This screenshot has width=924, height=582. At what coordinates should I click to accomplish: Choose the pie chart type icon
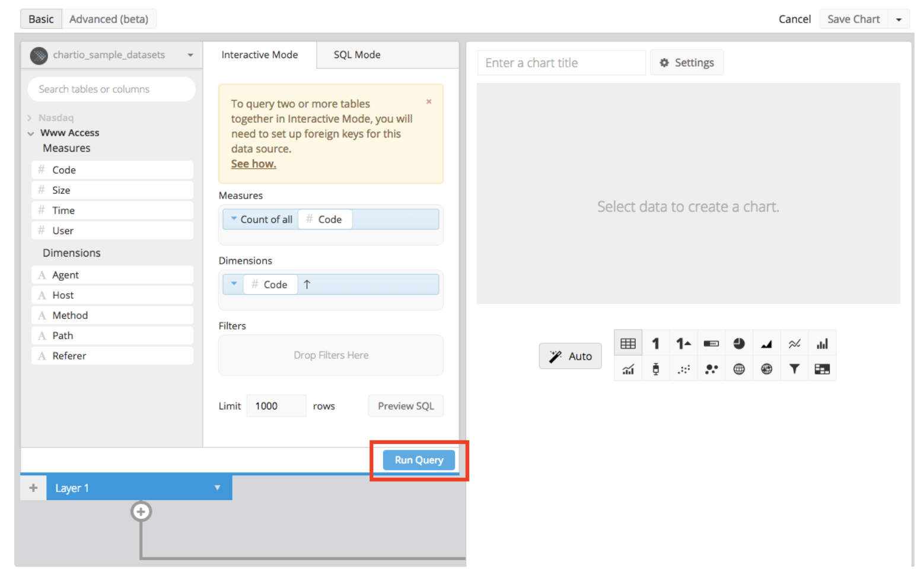(x=738, y=344)
